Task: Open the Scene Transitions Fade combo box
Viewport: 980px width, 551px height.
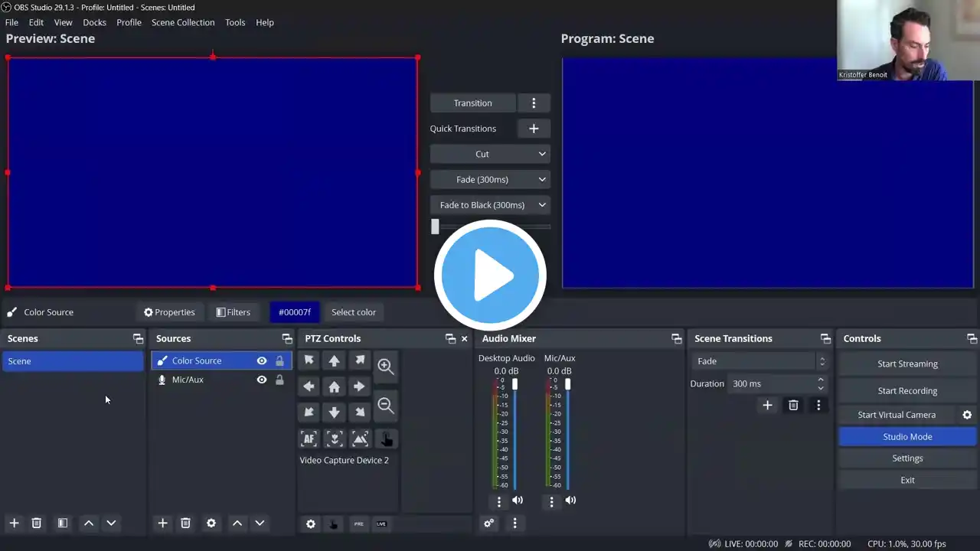Action: tap(759, 361)
